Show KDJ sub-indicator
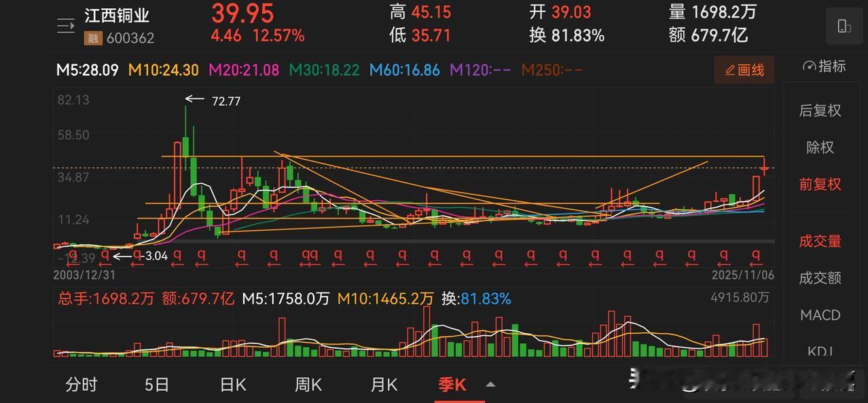Viewport: 868px width, 403px height. [820, 351]
